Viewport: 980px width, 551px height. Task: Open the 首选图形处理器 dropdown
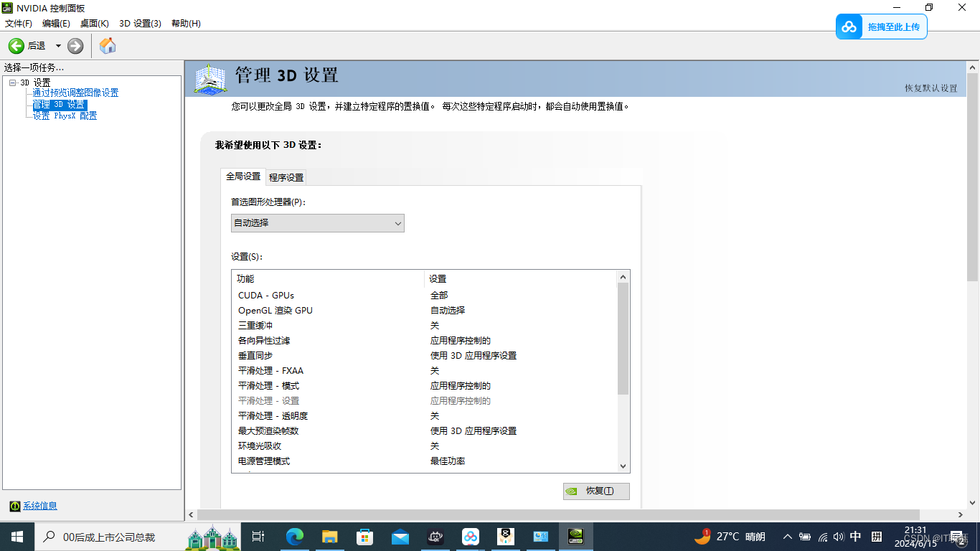[x=318, y=223]
